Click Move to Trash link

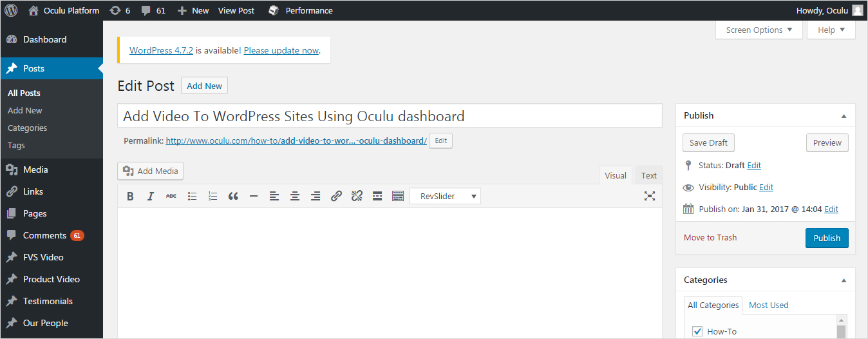[x=710, y=237]
